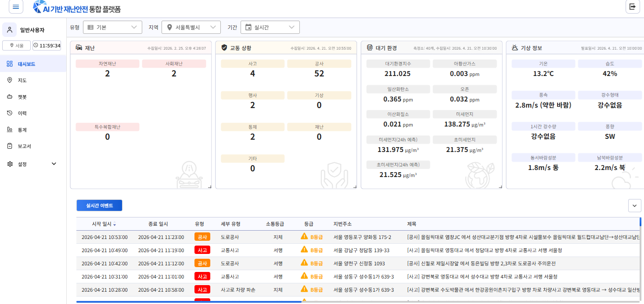
Task: Open the hamburger menu button
Action: click(16, 7)
